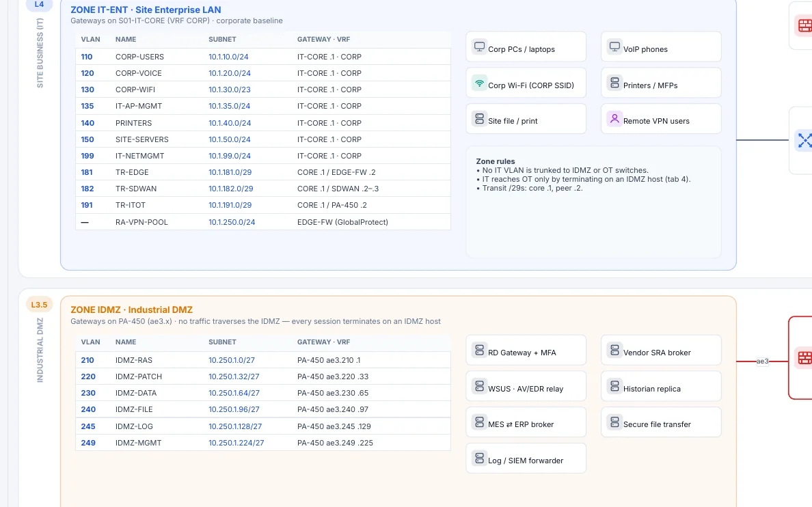Image resolution: width=812 pixels, height=507 pixels.
Task: Click the RA-VPN-POOL name cell
Action: pyautogui.click(x=141, y=221)
